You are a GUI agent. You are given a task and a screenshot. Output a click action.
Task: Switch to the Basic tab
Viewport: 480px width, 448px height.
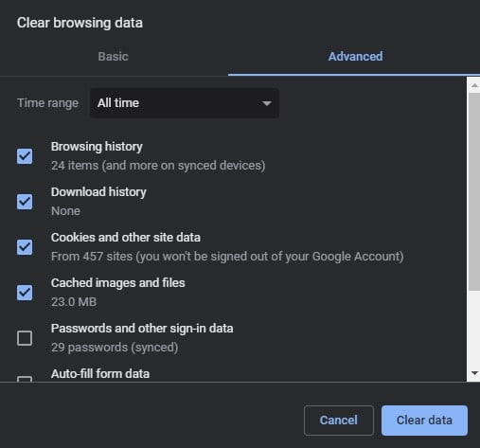pos(114,57)
